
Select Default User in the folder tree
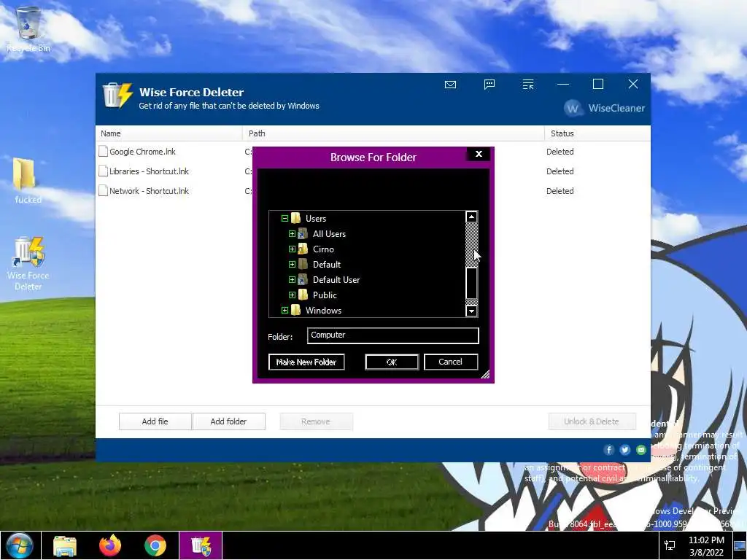pyautogui.click(x=336, y=279)
